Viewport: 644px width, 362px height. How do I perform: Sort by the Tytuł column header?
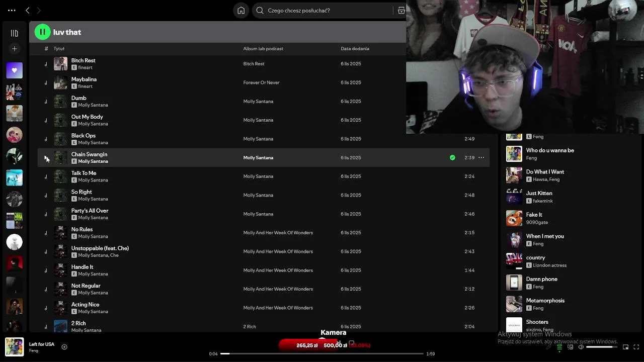click(x=59, y=49)
